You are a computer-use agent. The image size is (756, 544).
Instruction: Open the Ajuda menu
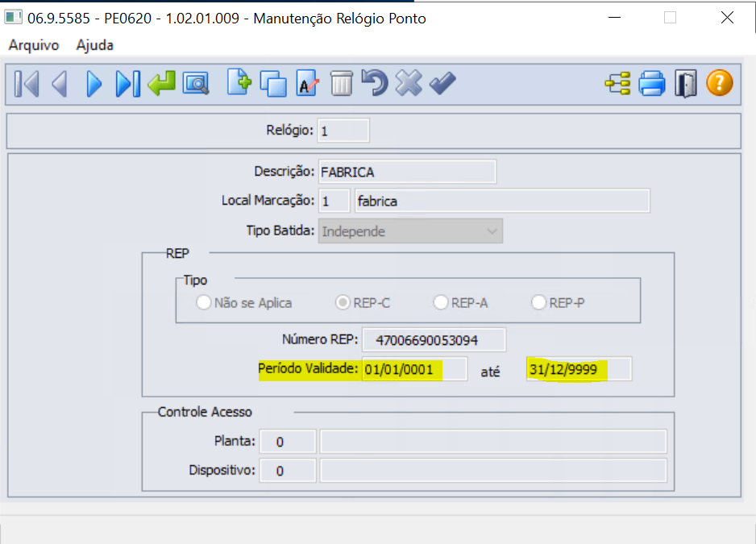(95, 45)
